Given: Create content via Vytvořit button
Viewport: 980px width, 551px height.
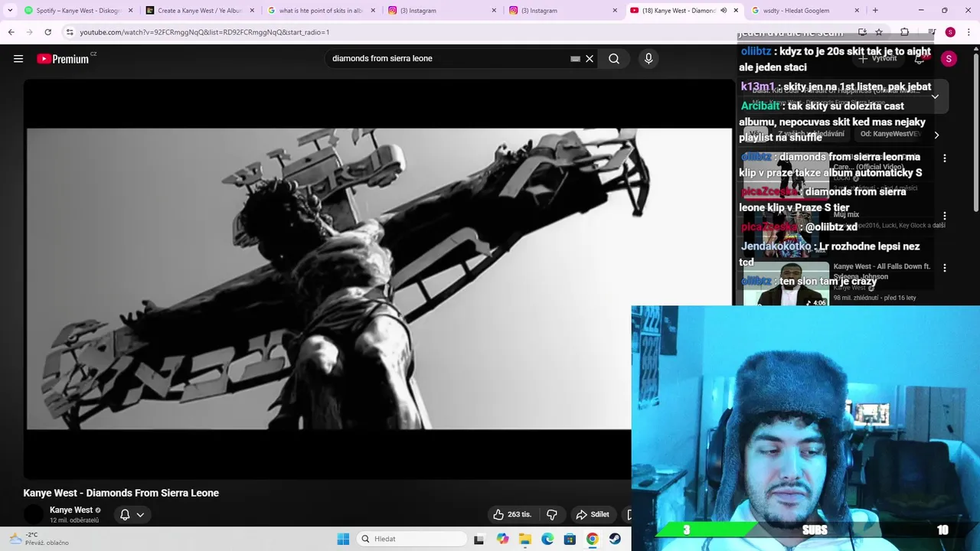Looking at the screenshot, I should coord(877,59).
